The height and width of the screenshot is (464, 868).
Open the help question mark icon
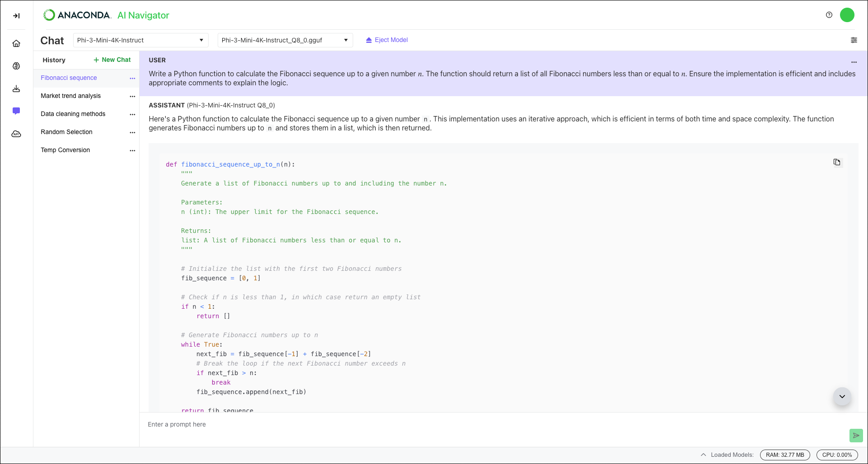pos(829,15)
